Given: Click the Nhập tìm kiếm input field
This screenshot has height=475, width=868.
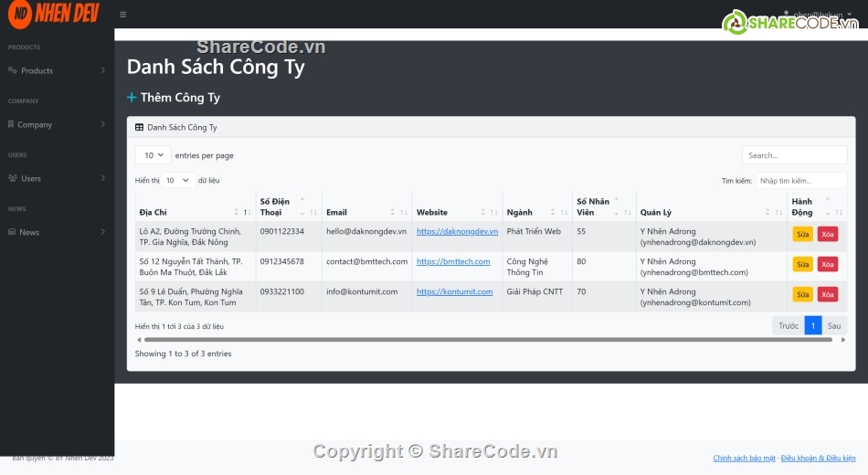Looking at the screenshot, I should (801, 181).
